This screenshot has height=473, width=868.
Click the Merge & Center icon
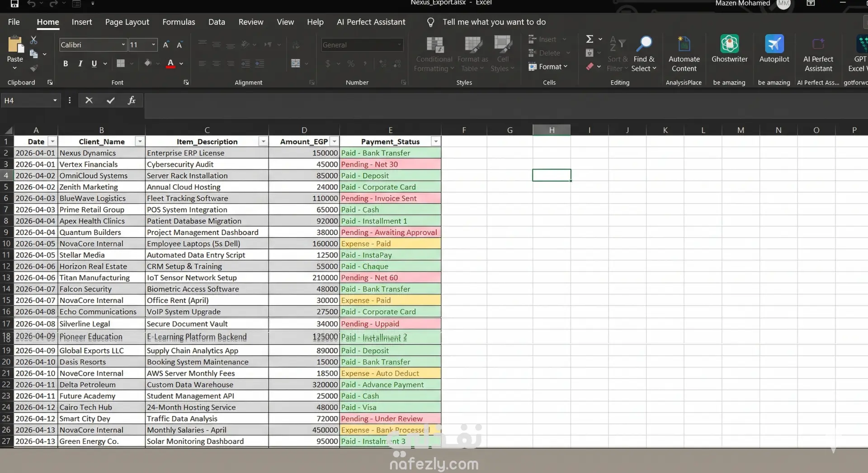(x=296, y=63)
